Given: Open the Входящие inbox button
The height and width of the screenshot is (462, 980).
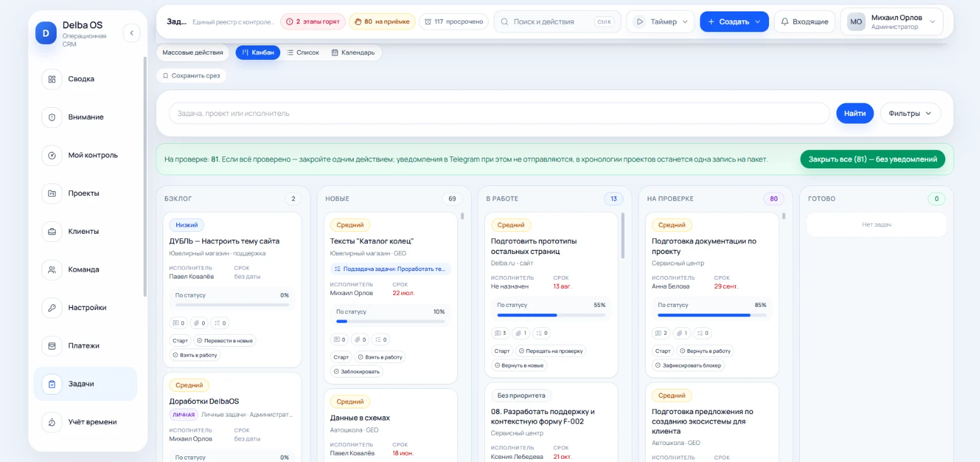Looking at the screenshot, I should click(x=804, y=21).
